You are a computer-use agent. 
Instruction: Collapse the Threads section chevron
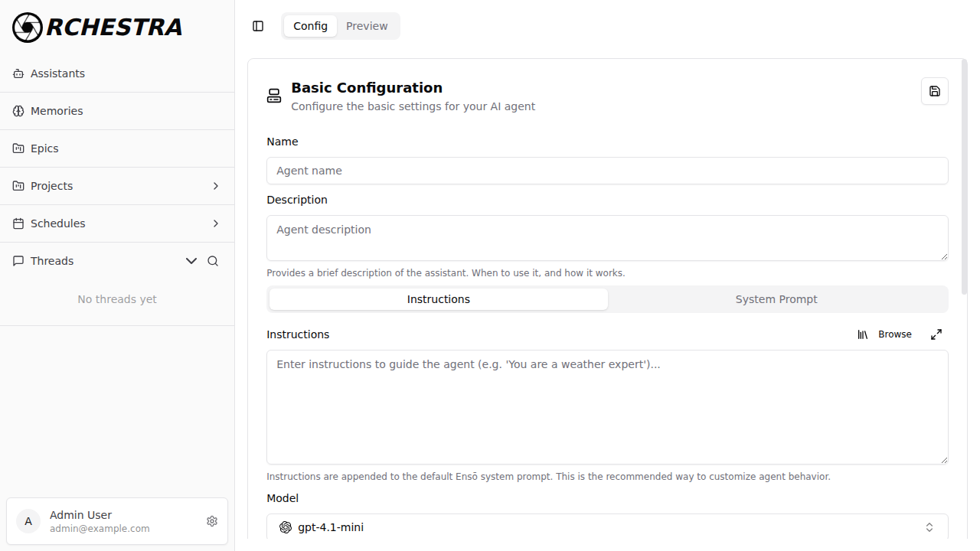(191, 261)
